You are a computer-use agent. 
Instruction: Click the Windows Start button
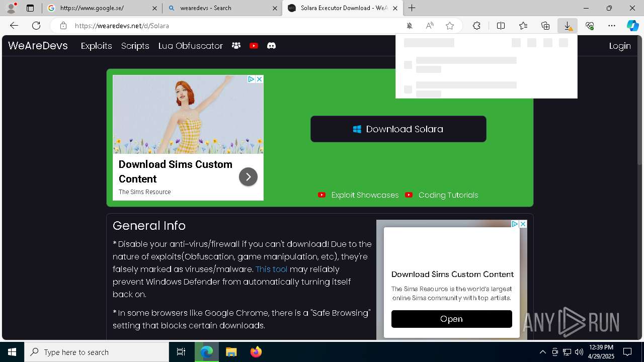tap(12, 352)
